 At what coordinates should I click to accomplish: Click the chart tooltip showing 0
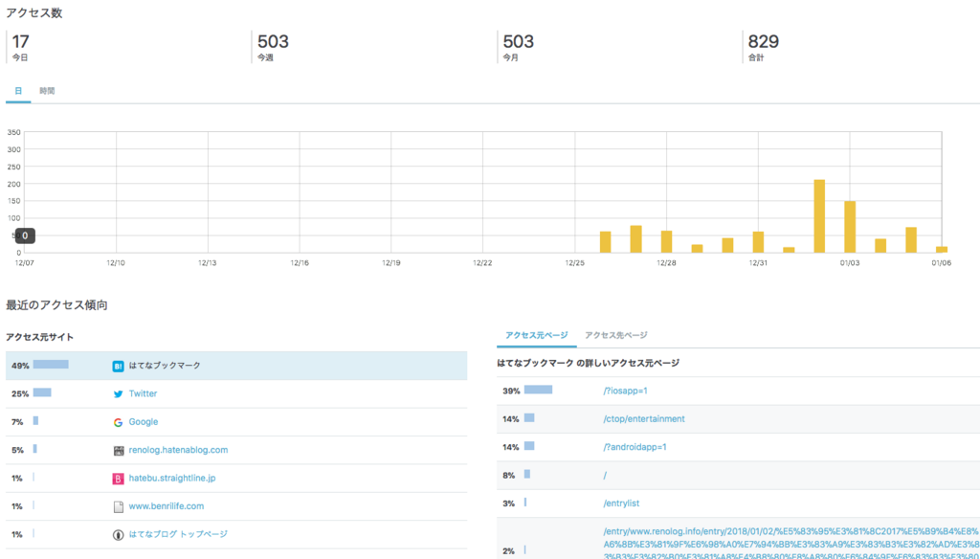(25, 235)
